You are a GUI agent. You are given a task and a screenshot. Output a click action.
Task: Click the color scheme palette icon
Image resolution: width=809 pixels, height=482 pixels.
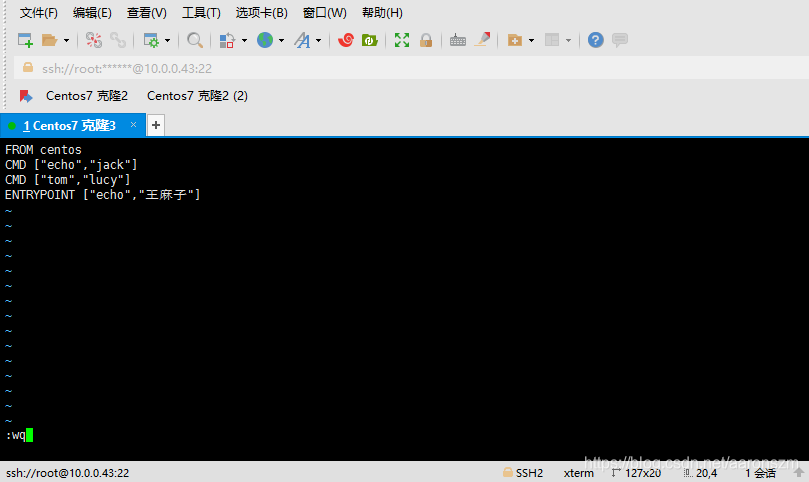click(227, 40)
